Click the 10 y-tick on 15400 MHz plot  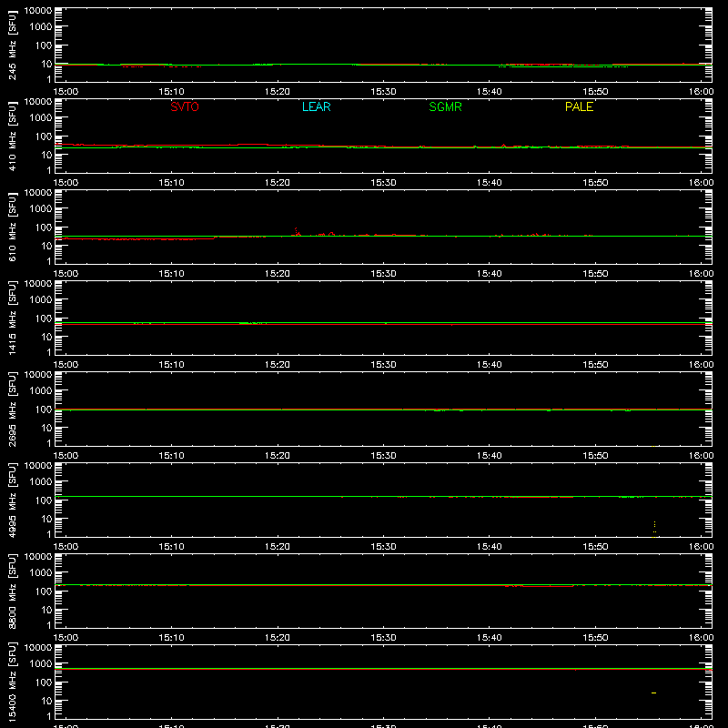pos(46,701)
